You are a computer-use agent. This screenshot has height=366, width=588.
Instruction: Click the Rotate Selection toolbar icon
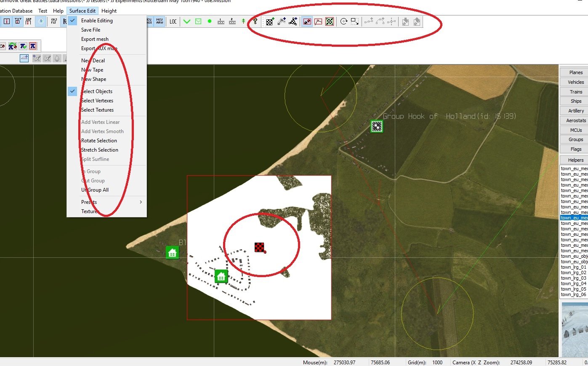coord(344,21)
